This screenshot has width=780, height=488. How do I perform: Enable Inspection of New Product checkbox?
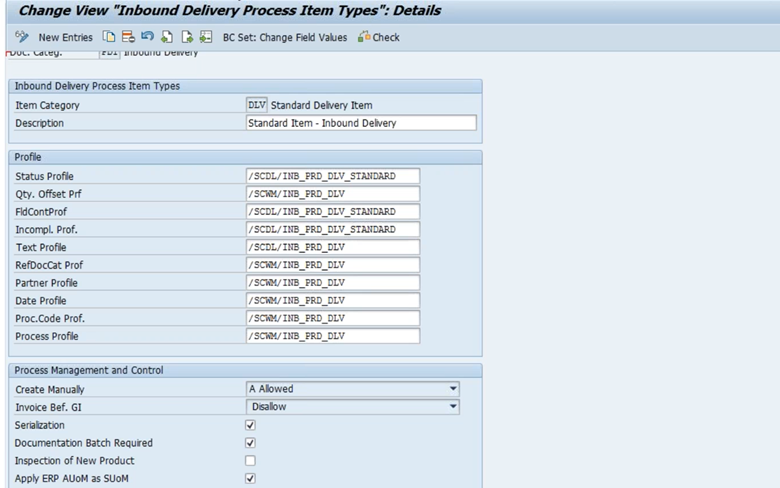[x=251, y=460]
